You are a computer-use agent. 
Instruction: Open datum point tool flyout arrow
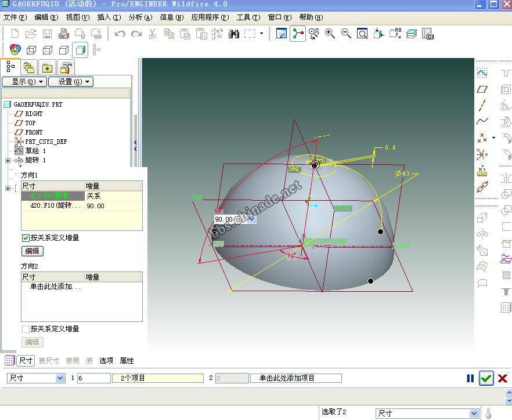[x=493, y=137]
